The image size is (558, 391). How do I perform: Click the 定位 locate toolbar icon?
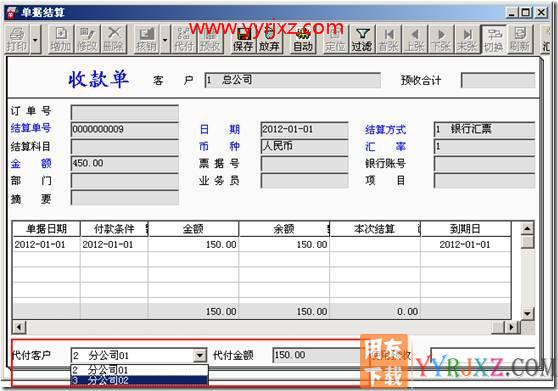tap(336, 39)
